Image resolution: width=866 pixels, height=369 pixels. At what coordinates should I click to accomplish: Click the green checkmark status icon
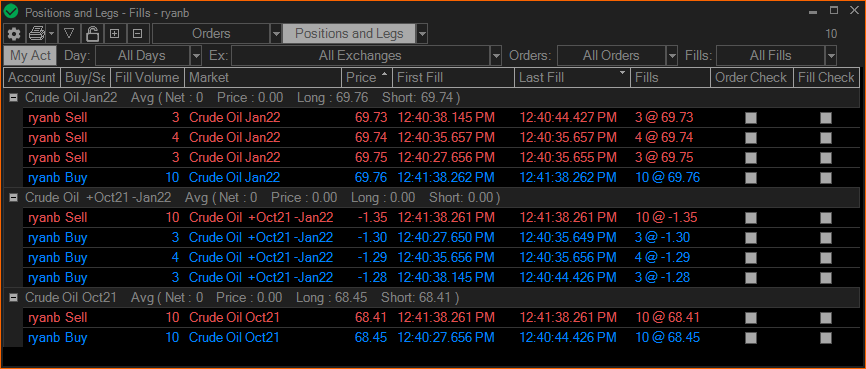click(x=10, y=12)
